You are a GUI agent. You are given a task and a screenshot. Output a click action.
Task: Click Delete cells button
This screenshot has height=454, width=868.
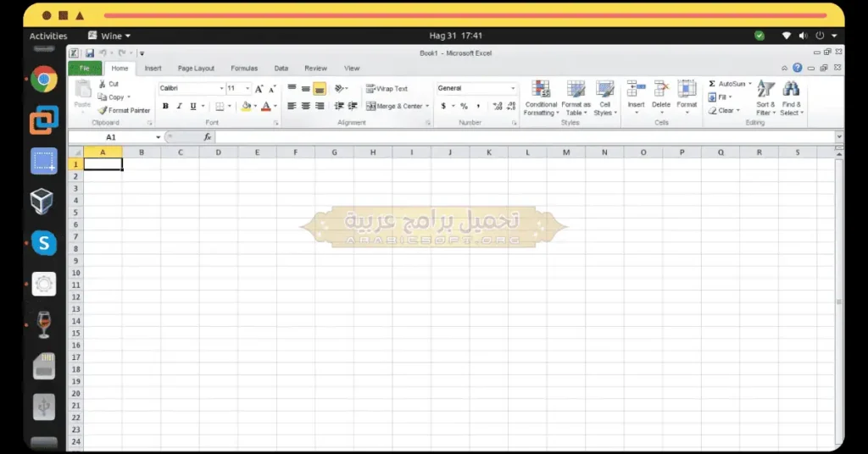tap(661, 97)
